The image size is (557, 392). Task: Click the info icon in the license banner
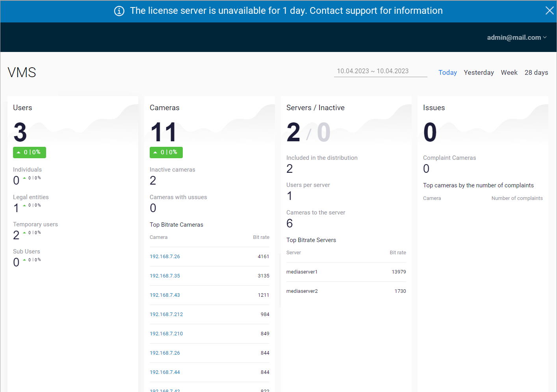pos(119,11)
